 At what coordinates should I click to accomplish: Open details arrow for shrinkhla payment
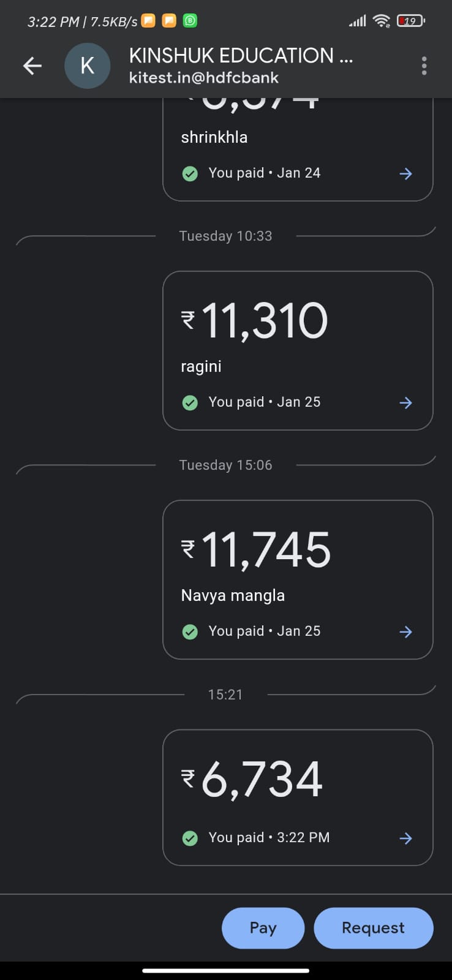click(405, 173)
